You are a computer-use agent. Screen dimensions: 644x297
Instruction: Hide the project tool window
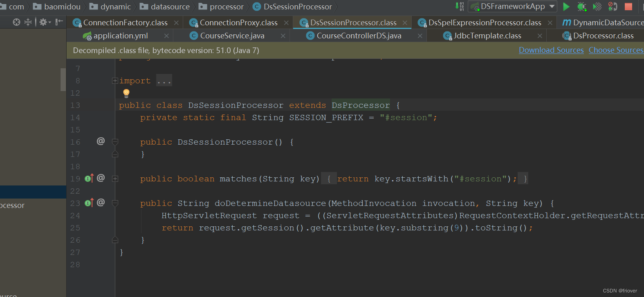[x=59, y=22]
